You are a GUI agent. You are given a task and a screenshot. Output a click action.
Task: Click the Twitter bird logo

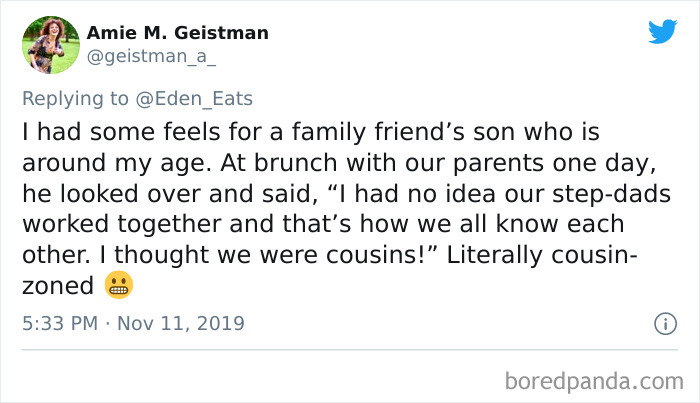coord(661,32)
